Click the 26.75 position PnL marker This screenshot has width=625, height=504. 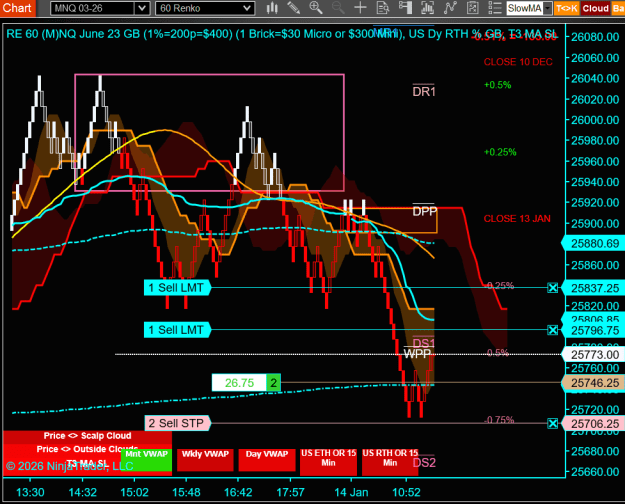239,383
